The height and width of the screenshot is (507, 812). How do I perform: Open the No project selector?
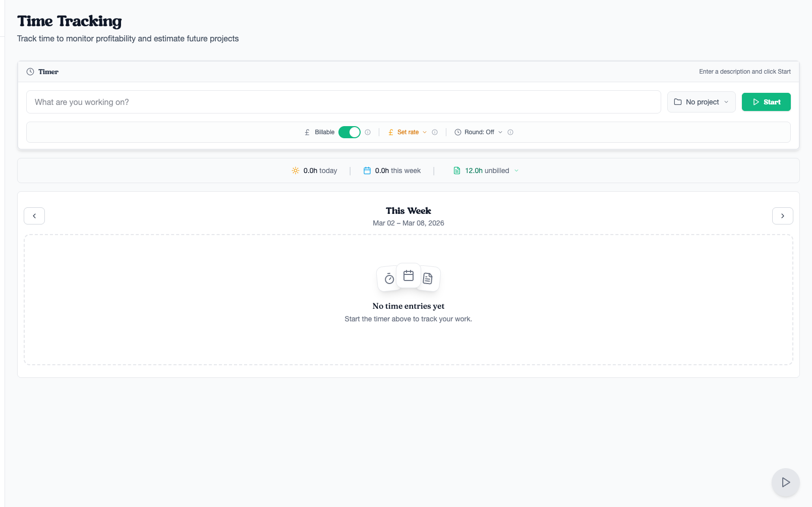[701, 102]
